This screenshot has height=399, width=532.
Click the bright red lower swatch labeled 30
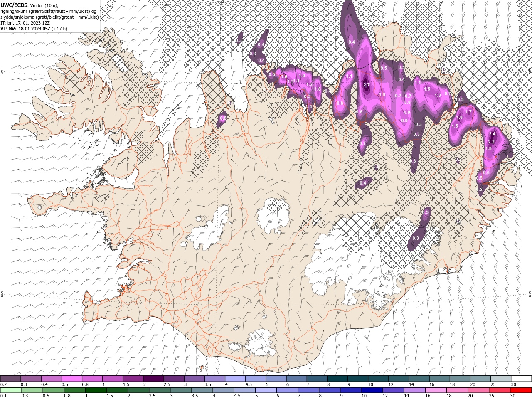[521, 390]
